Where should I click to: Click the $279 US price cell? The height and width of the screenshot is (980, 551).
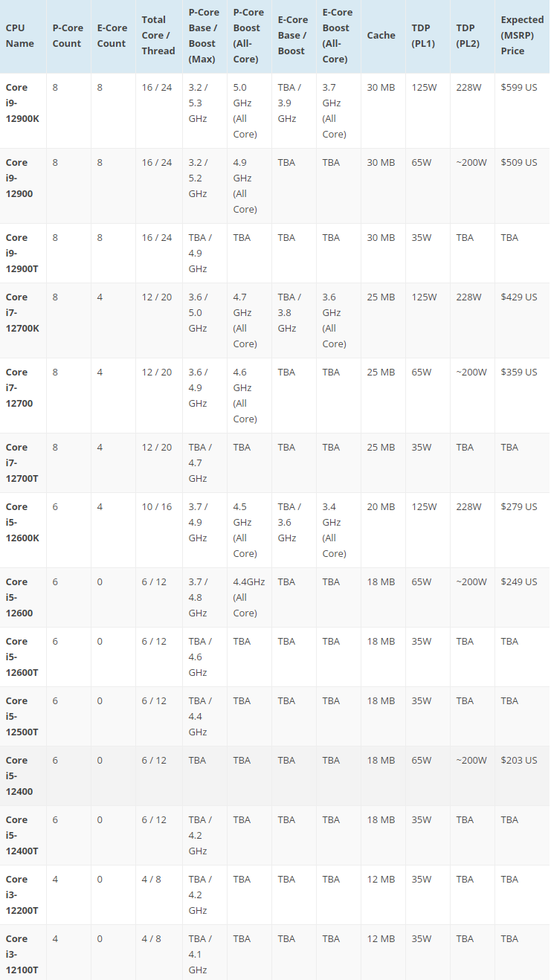click(518, 507)
